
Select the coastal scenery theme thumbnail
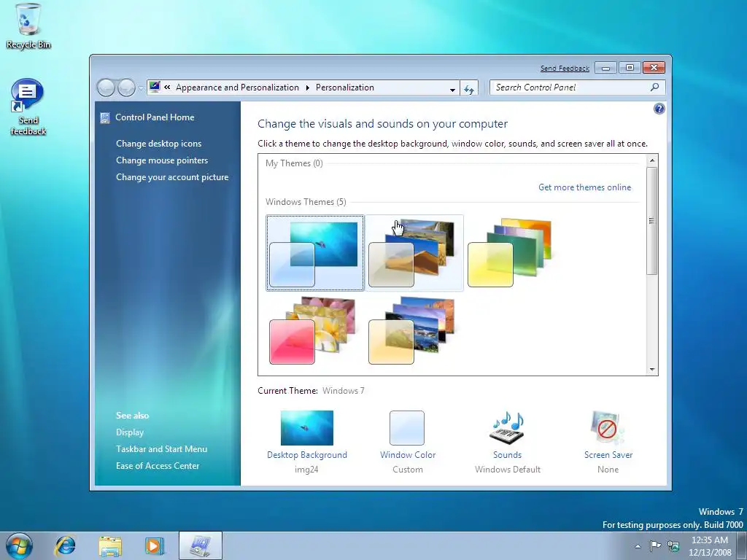pos(411,330)
